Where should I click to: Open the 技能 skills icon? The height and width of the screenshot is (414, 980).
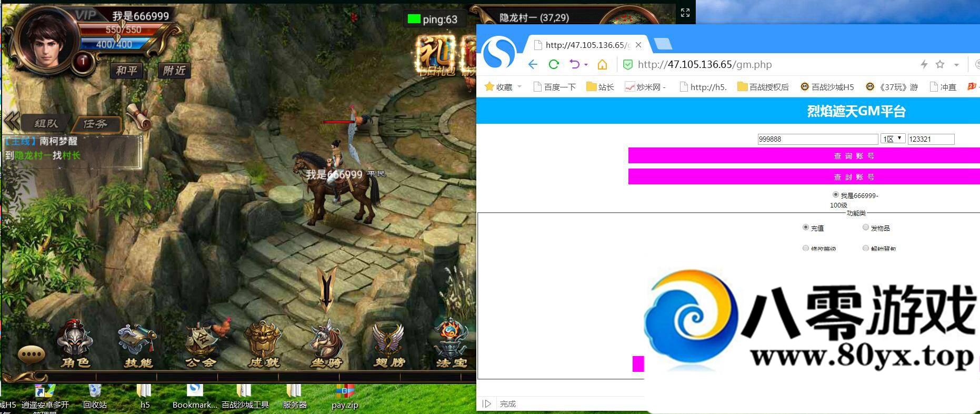tap(137, 345)
